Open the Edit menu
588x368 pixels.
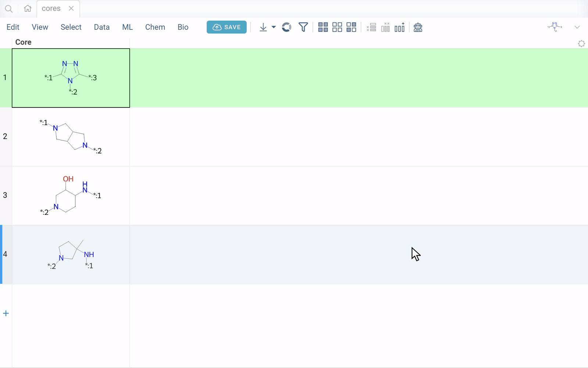point(13,27)
